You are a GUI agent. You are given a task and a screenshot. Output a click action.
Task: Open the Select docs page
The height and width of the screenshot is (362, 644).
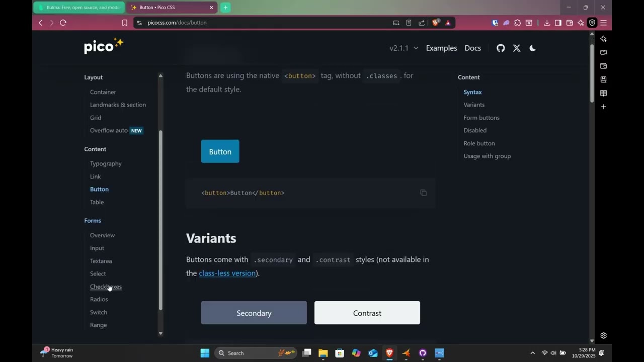pyautogui.click(x=98, y=274)
